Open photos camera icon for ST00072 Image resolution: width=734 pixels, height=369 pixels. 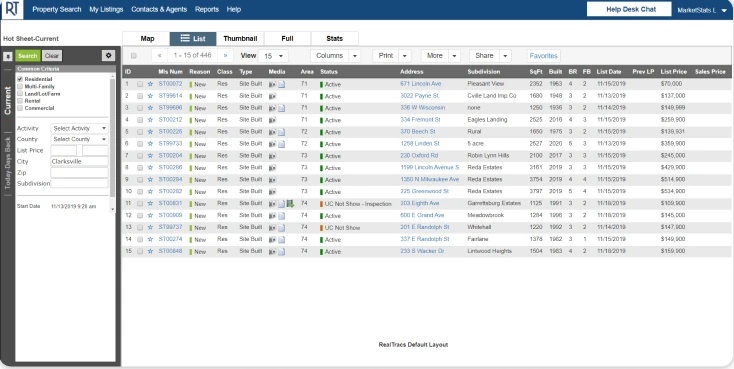[x=272, y=84]
